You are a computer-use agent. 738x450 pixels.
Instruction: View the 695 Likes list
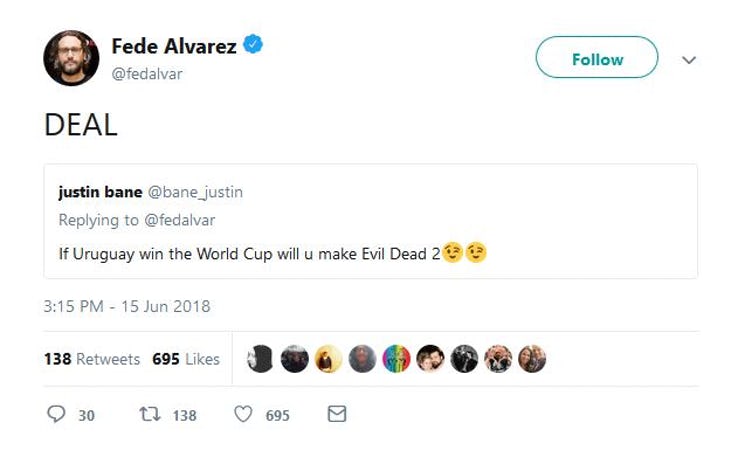[x=186, y=359]
